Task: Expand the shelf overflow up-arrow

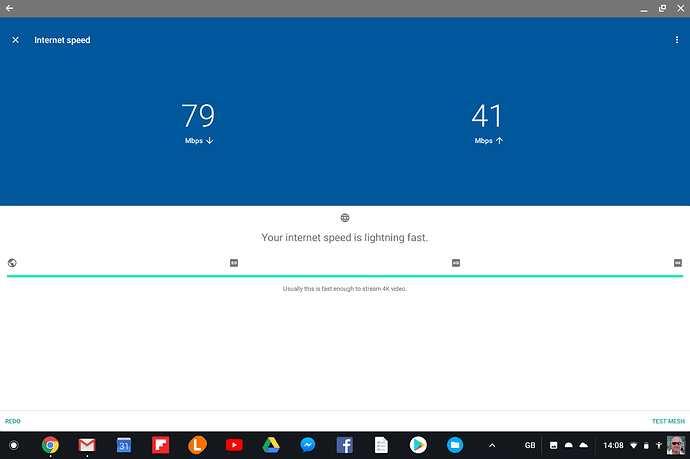Action: click(491, 445)
